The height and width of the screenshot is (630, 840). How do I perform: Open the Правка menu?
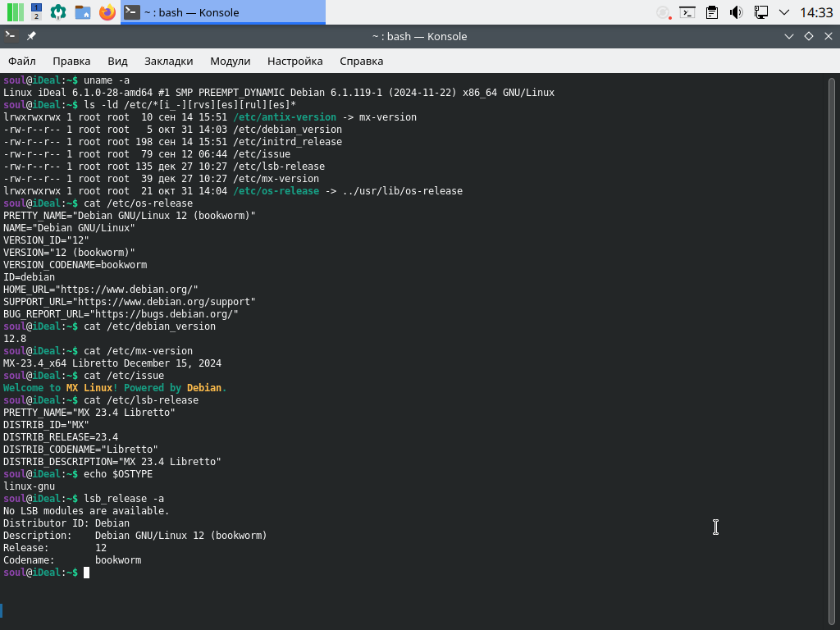[x=71, y=61]
